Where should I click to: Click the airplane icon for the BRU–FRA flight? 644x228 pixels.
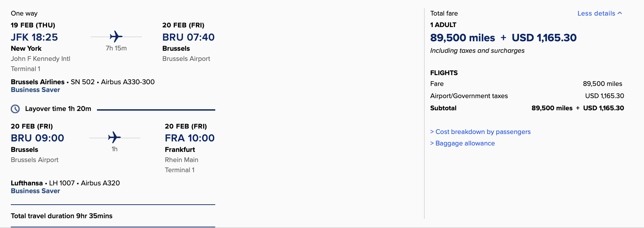[114, 137]
